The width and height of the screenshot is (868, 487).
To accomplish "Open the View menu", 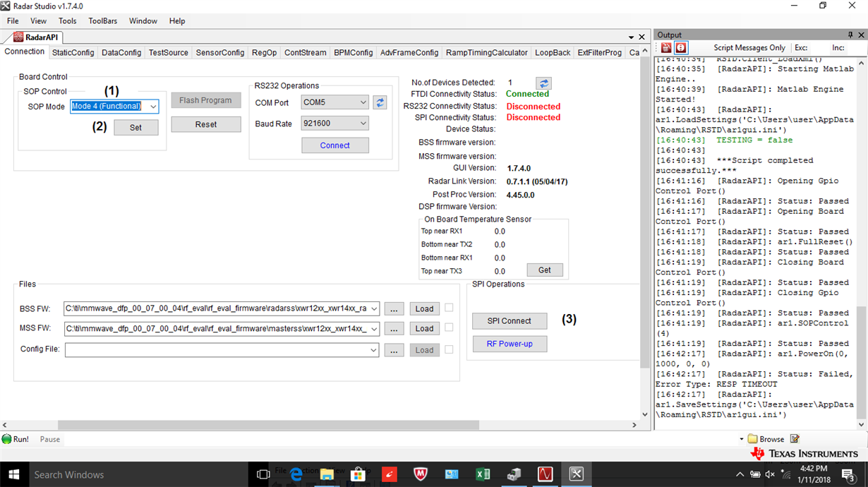I will pos(38,21).
